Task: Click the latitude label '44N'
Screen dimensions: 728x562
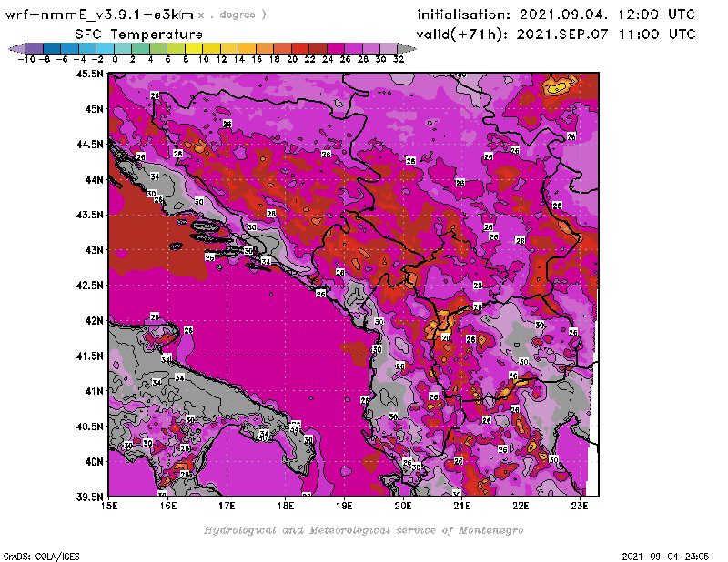Action: coord(95,179)
